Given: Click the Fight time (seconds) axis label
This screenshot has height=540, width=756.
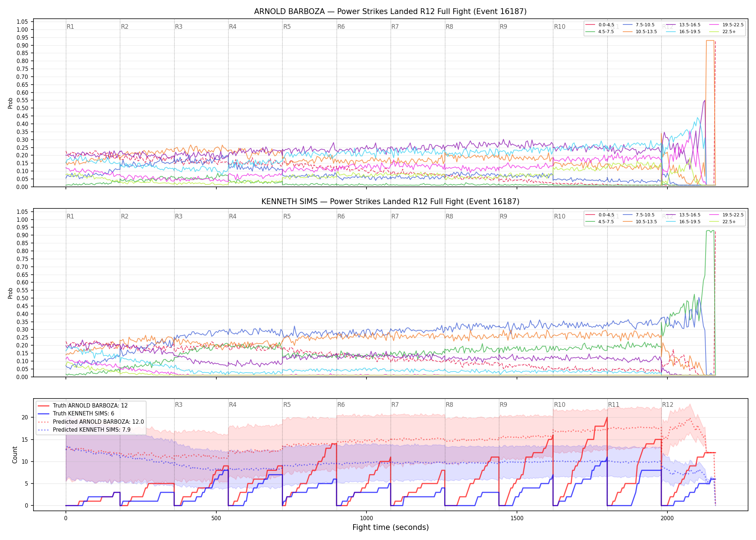Looking at the screenshot, I should point(391,527).
